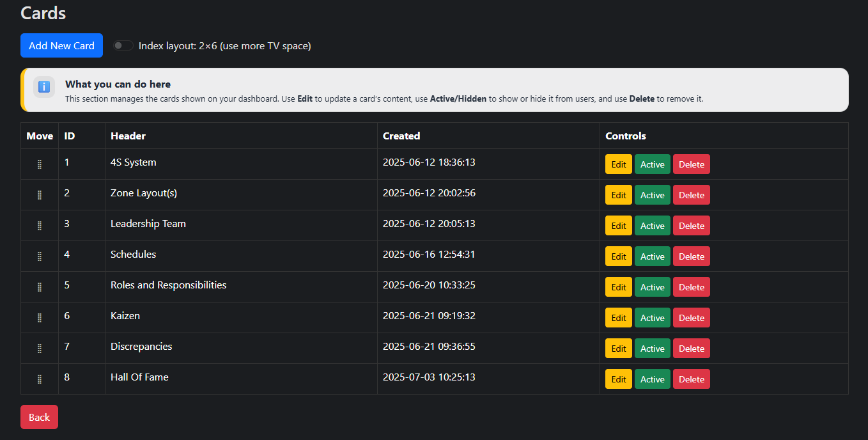Click the move handle beside Zone Layout(s)
Screen dimensions: 868x440
[x=40, y=195]
